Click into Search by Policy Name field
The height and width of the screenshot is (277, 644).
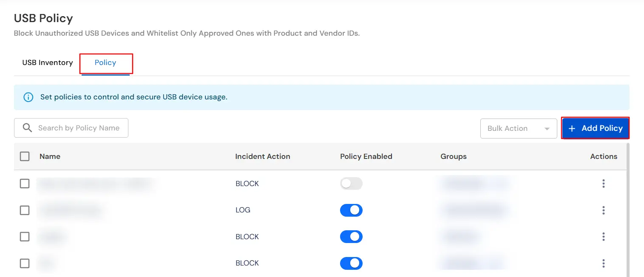(x=71, y=128)
